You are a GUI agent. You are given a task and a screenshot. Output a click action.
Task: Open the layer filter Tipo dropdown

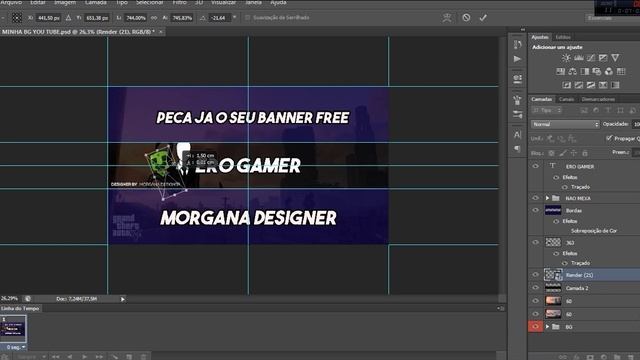(547, 110)
